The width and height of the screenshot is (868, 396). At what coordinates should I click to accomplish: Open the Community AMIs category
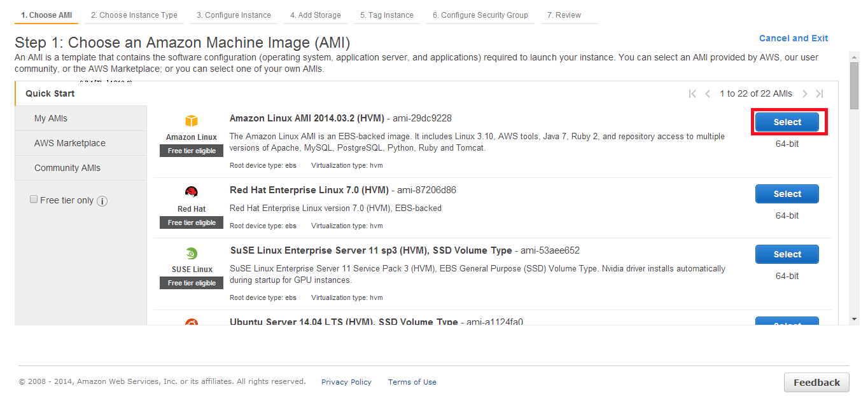(x=81, y=168)
